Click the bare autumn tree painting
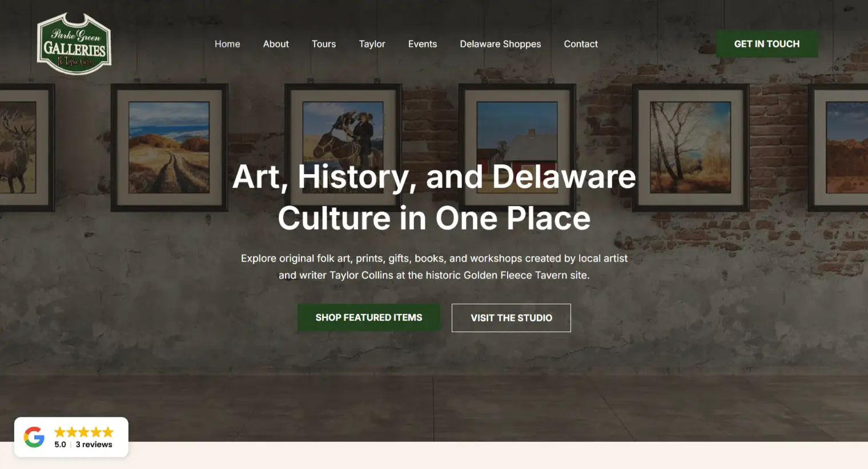Viewport: 868px width, 469px height. coord(690,147)
